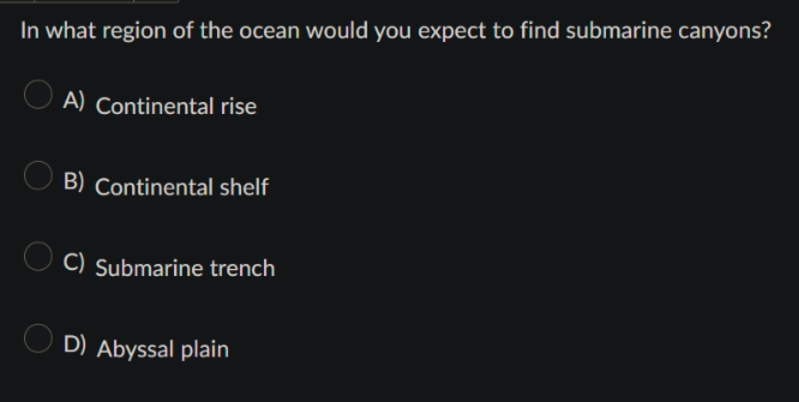799x402 pixels.
Task: Select the "Abyssal plain" answer text
Action: point(163,350)
